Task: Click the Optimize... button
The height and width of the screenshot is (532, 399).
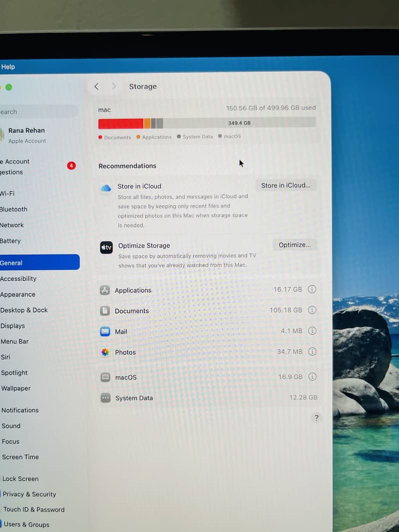Action: (295, 245)
